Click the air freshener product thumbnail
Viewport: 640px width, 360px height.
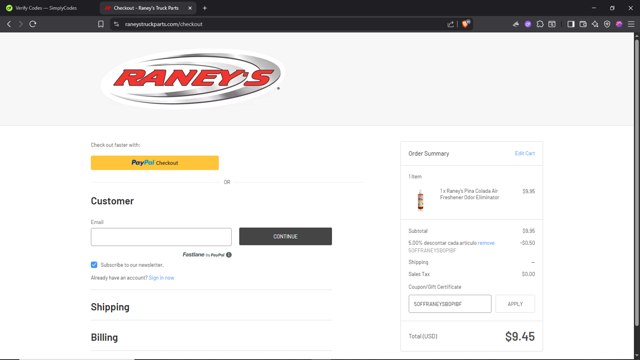[x=420, y=200]
